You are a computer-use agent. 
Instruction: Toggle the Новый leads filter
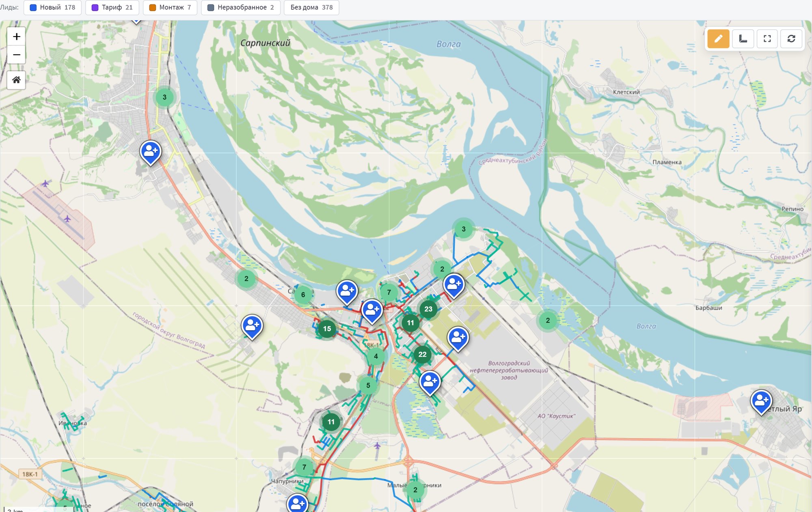(53, 7)
